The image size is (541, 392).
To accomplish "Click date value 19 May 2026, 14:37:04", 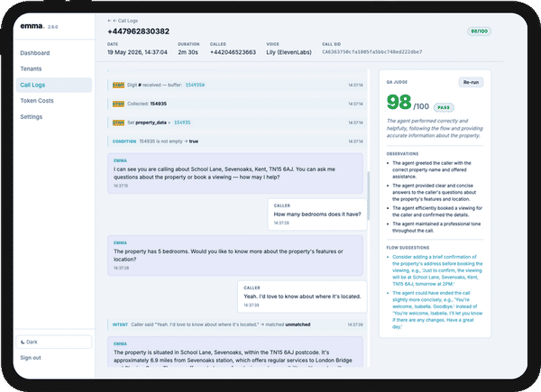I will 137,52.
